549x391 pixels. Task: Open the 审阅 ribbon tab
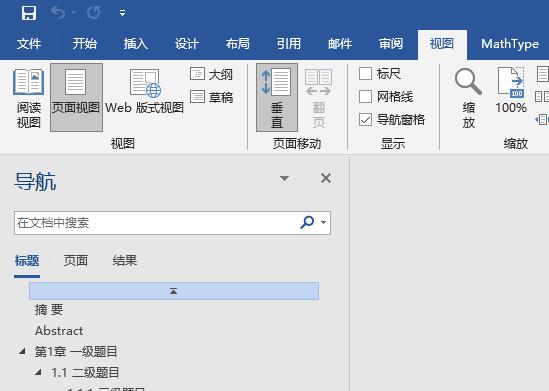coord(391,44)
